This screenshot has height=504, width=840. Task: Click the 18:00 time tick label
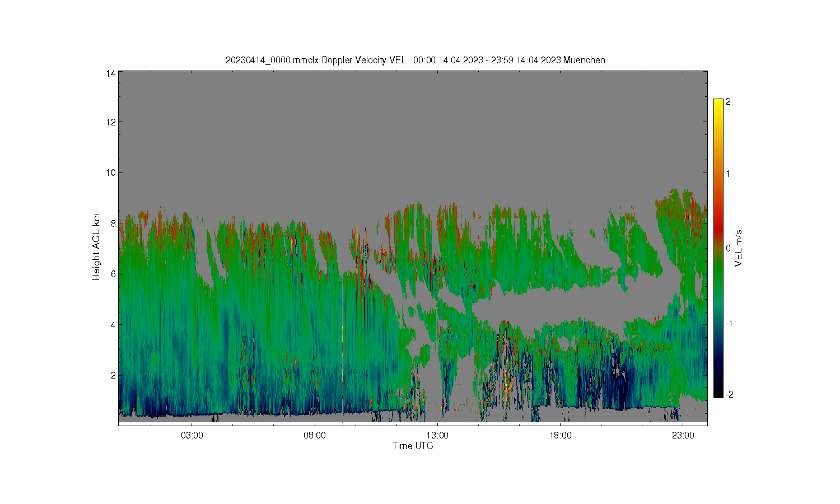tap(560, 436)
